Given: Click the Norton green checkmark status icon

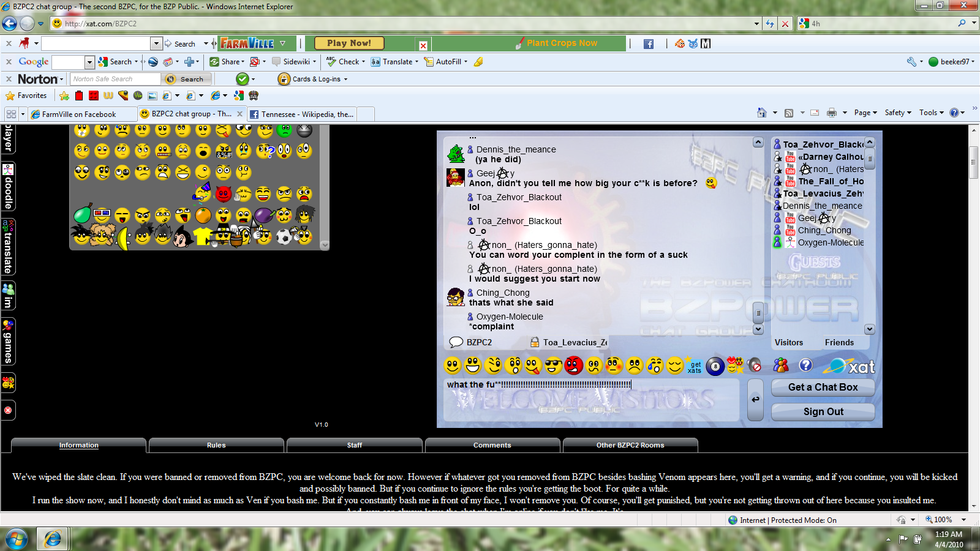Looking at the screenshot, I should (x=243, y=79).
